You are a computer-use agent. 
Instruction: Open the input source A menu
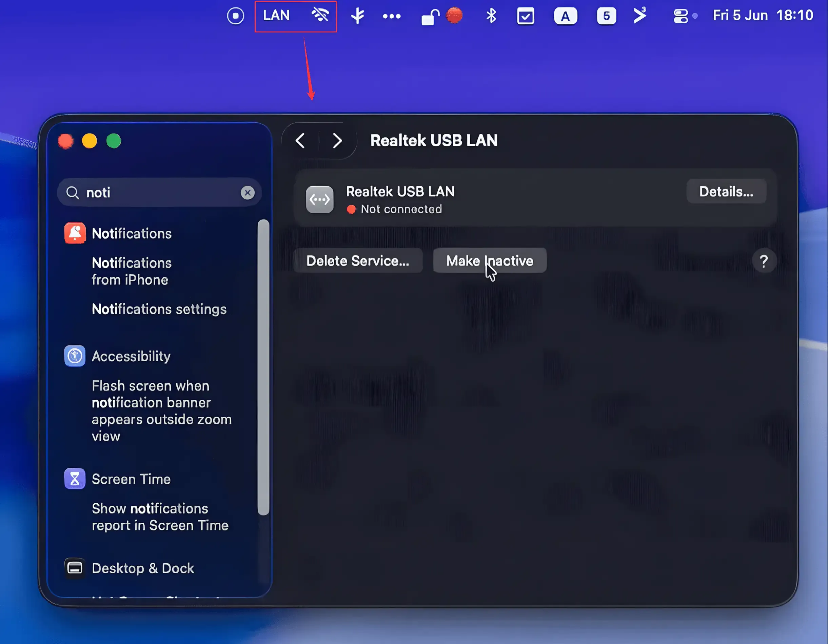tap(565, 16)
